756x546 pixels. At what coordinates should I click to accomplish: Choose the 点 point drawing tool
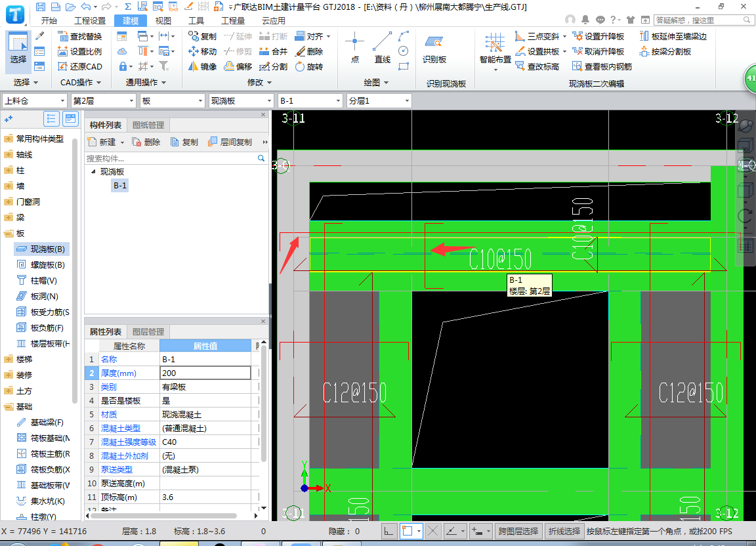pyautogui.click(x=355, y=47)
